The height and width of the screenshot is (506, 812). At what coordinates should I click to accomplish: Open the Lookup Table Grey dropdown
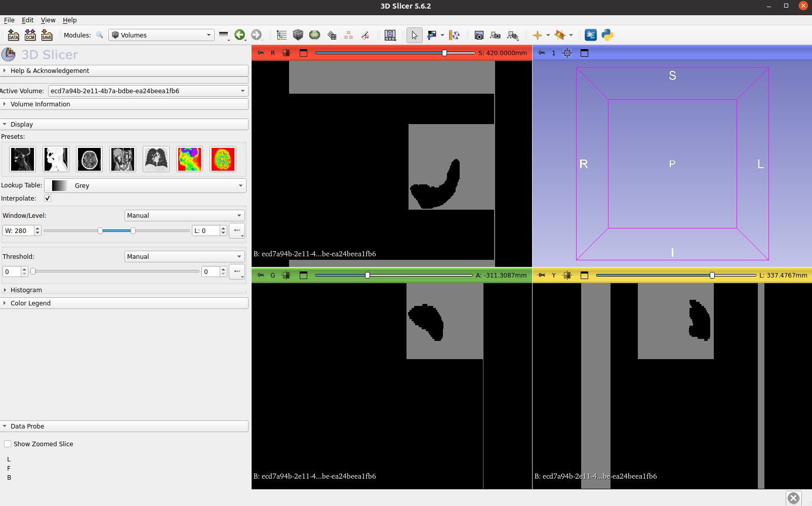pos(145,185)
